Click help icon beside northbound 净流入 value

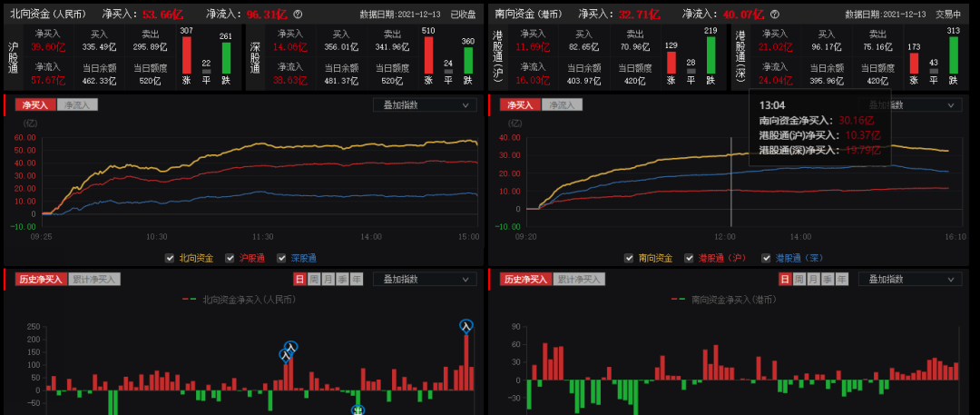(298, 15)
